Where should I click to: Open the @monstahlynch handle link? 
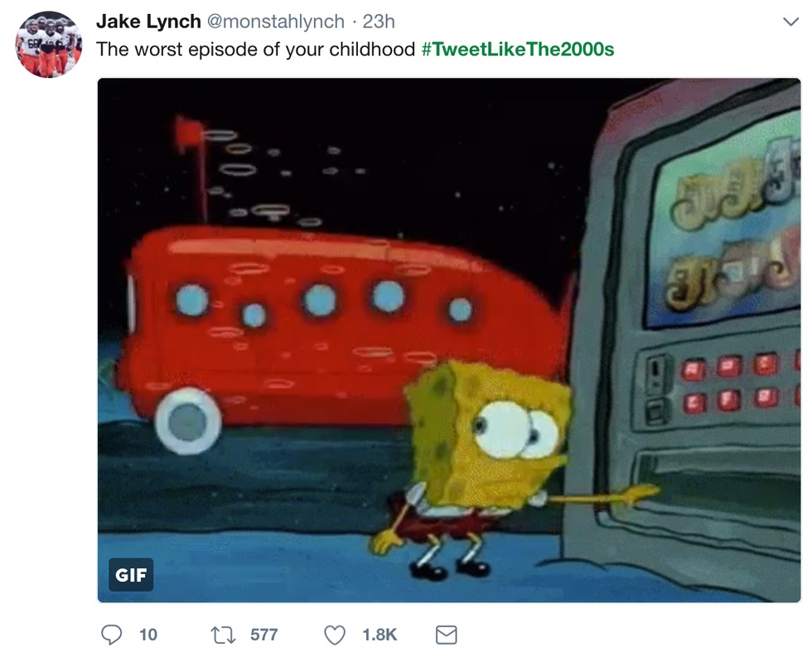pos(275,22)
